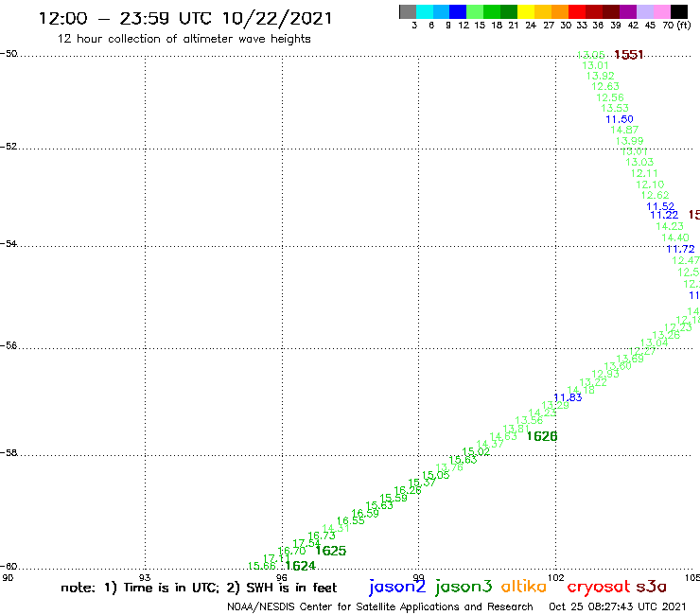Select the 14.31 wave height value
Screen dimensions: 700x615
tap(336, 528)
